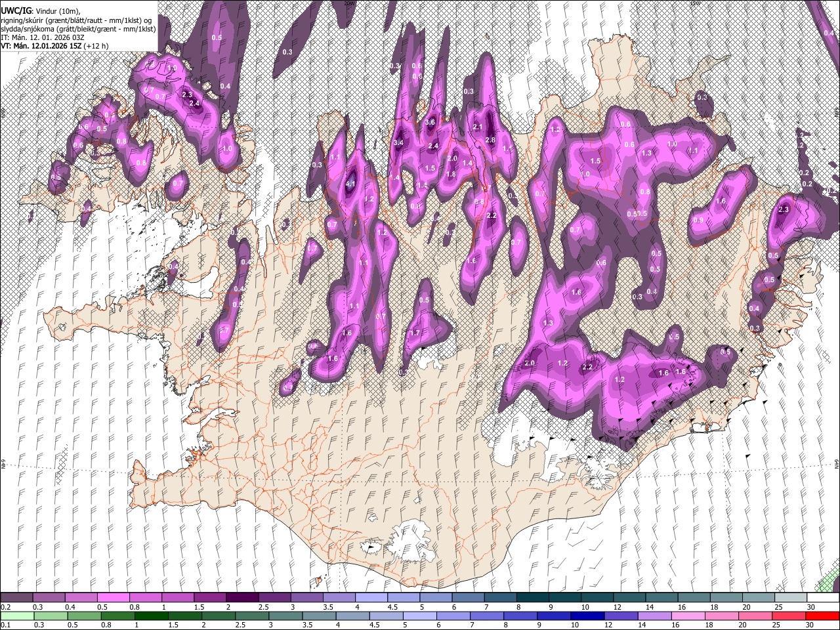Click the 0.8–1 green swatch in the lower legend row
This screenshot has height=630, width=840.
click(x=117, y=616)
